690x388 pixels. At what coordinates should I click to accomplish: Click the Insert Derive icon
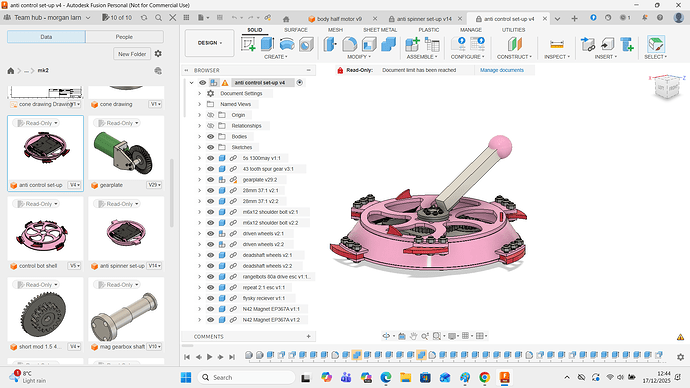coord(607,44)
